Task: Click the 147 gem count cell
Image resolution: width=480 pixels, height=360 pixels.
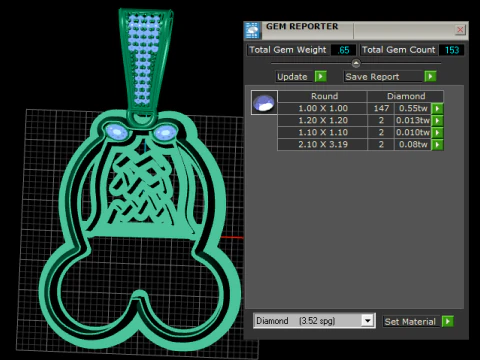Action: click(x=381, y=108)
